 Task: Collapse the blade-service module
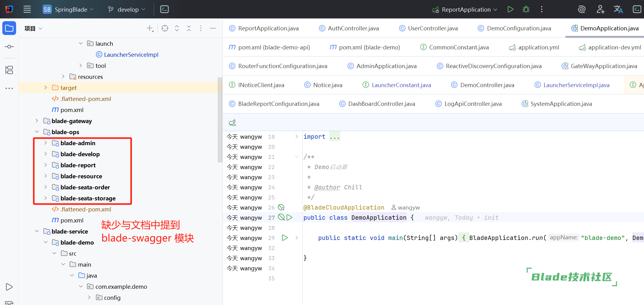click(x=37, y=231)
